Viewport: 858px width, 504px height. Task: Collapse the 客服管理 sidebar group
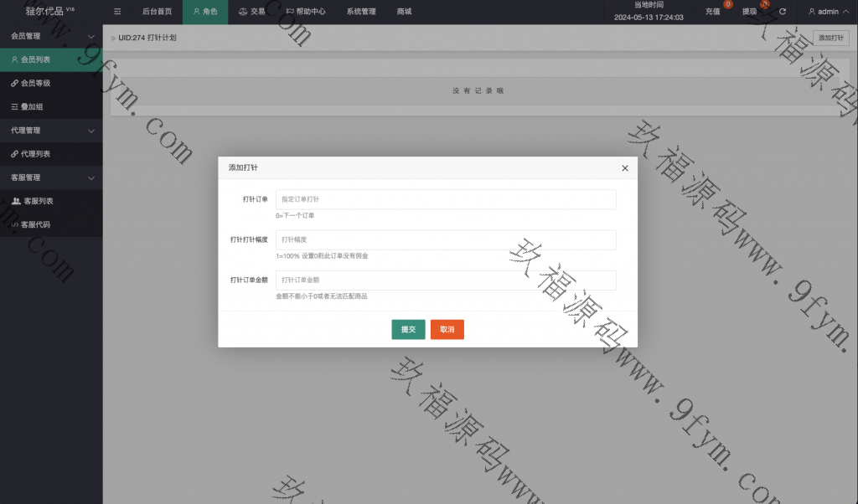[91, 177]
